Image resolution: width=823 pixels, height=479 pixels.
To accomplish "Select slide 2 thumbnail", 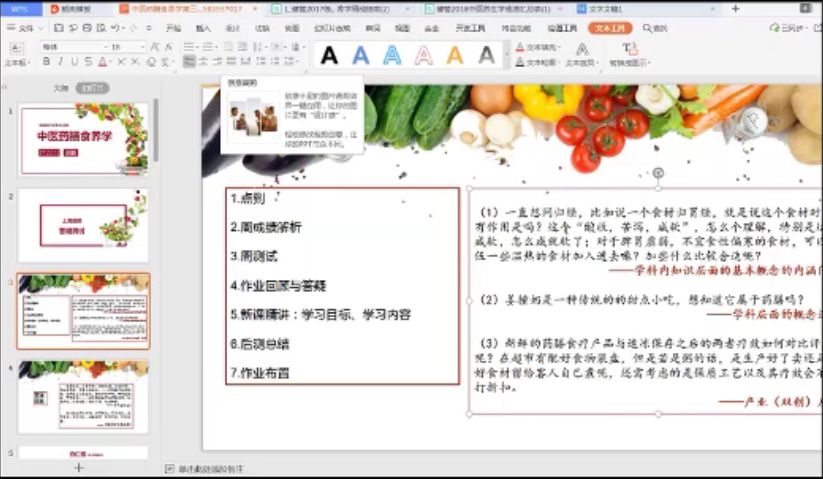I will point(83,225).
